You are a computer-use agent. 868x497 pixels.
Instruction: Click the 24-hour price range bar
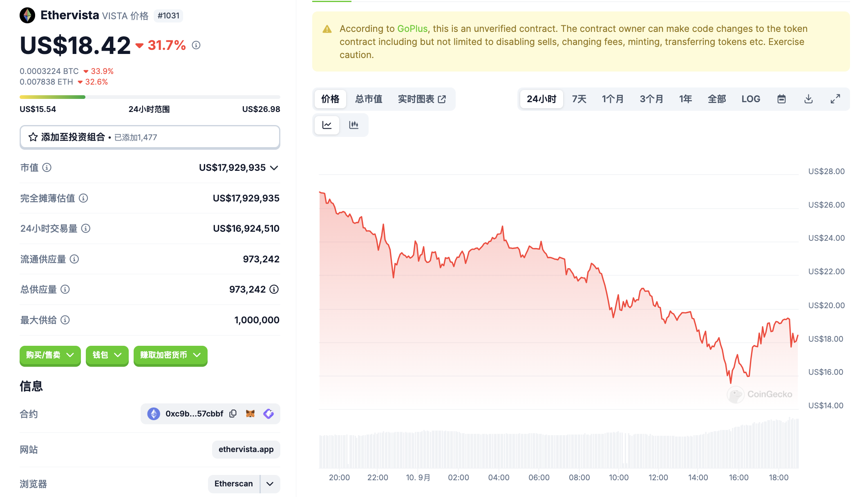pyautogui.click(x=150, y=97)
